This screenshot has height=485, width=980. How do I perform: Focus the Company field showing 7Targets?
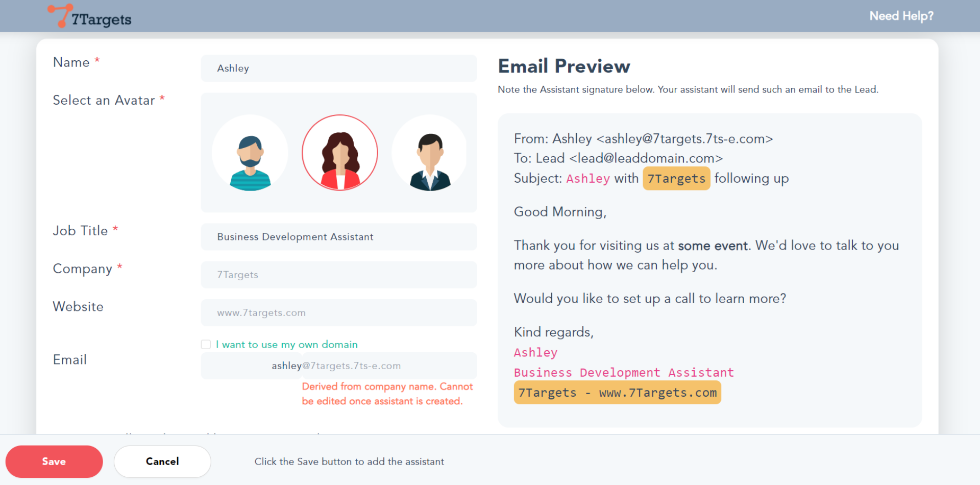point(339,275)
